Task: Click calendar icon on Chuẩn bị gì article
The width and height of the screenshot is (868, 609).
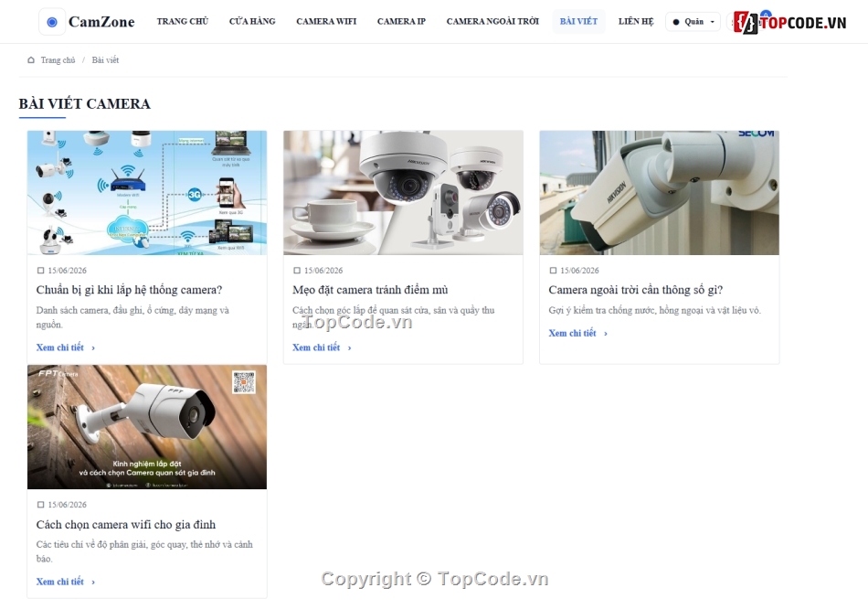Action: click(x=40, y=271)
